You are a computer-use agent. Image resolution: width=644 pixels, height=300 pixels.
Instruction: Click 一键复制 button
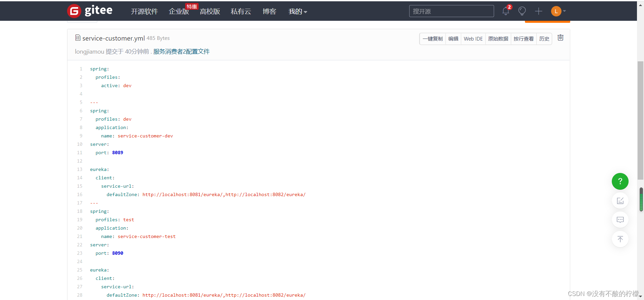coord(433,39)
